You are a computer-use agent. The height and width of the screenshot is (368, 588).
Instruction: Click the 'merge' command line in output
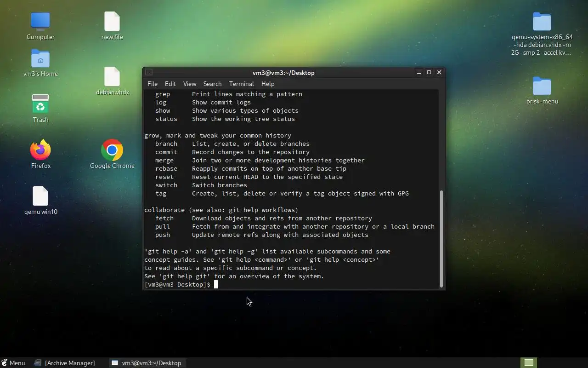pyautogui.click(x=260, y=161)
